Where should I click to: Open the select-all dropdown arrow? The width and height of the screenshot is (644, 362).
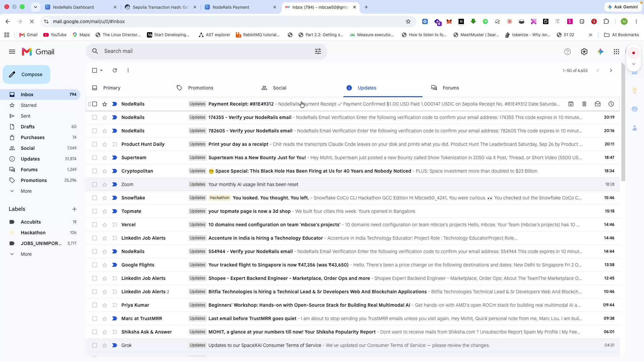(101, 70)
